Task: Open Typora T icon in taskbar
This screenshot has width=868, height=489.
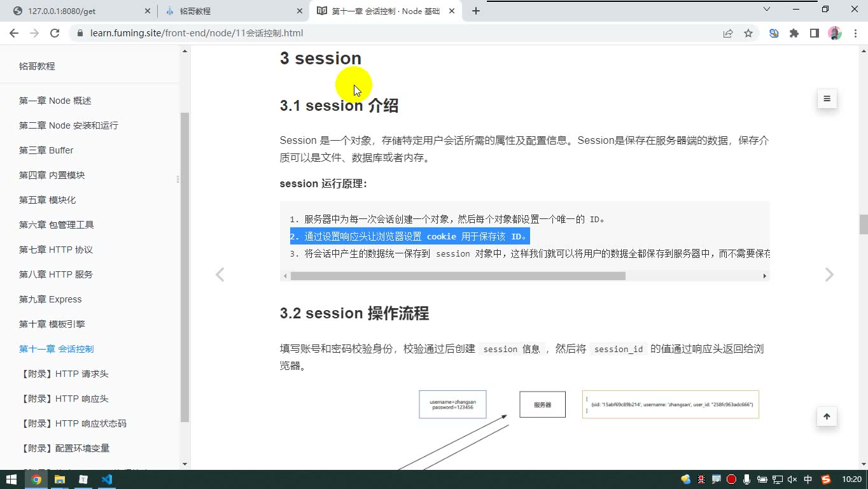Action: pyautogui.click(x=83, y=479)
